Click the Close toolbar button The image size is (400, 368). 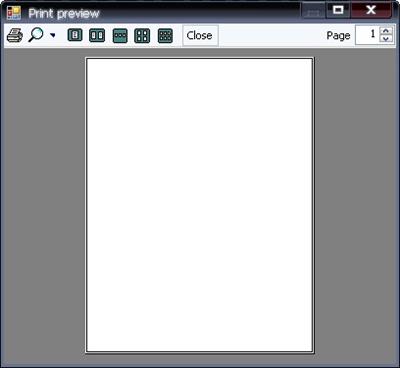pyautogui.click(x=200, y=35)
